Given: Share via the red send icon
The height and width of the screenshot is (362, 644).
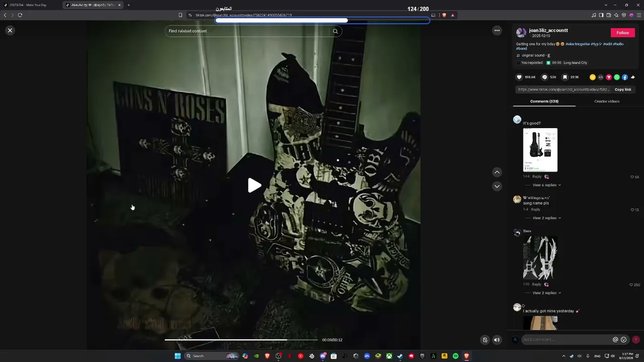Looking at the screenshot, I should click(x=609, y=77).
